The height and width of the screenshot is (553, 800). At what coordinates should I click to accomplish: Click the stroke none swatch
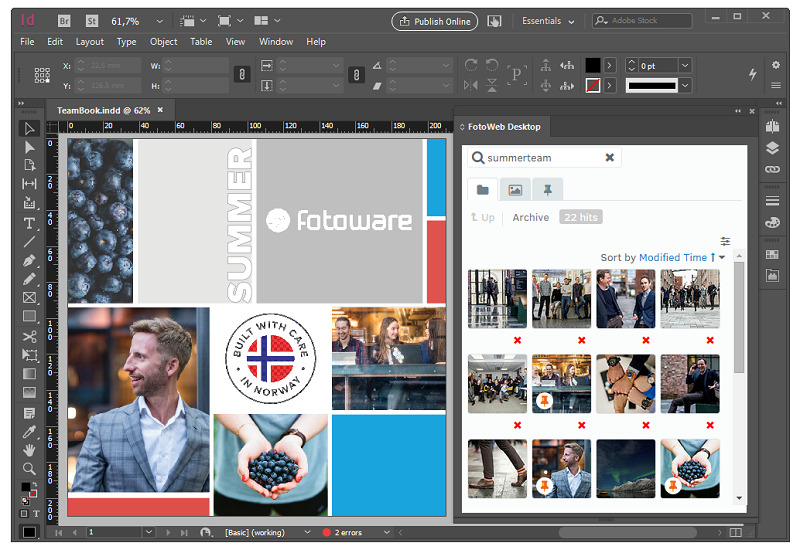592,85
